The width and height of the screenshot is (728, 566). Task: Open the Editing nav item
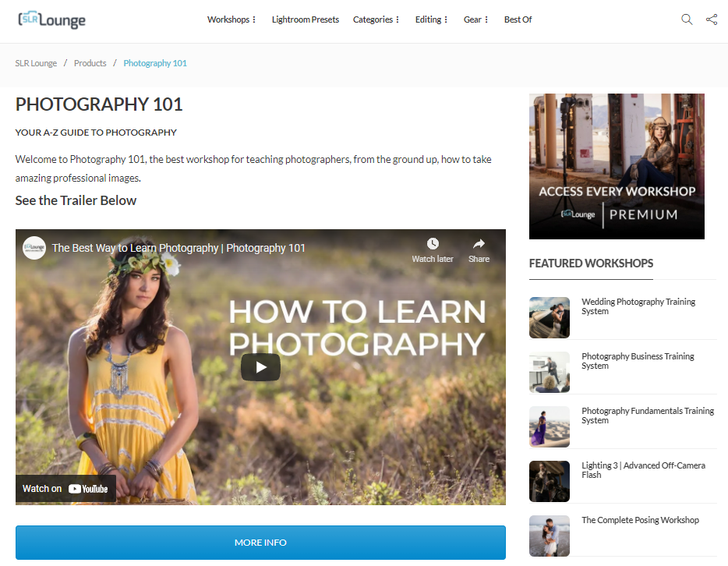point(428,19)
